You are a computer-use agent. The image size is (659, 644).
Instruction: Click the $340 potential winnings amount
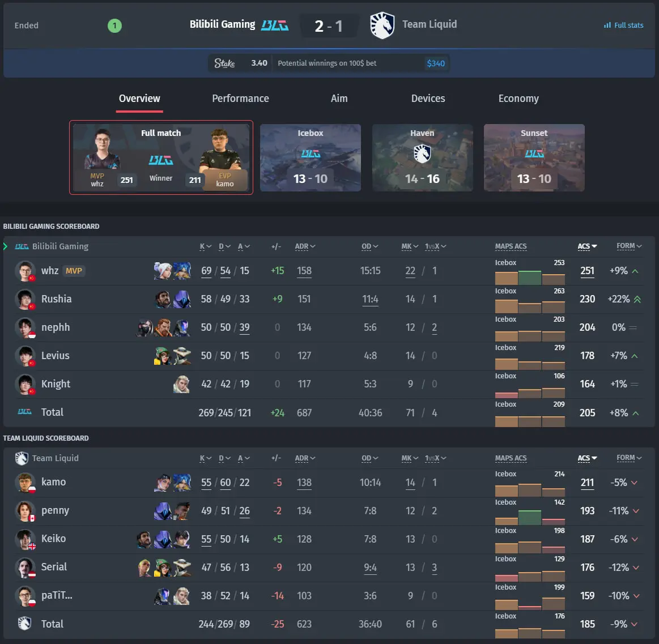436,63
